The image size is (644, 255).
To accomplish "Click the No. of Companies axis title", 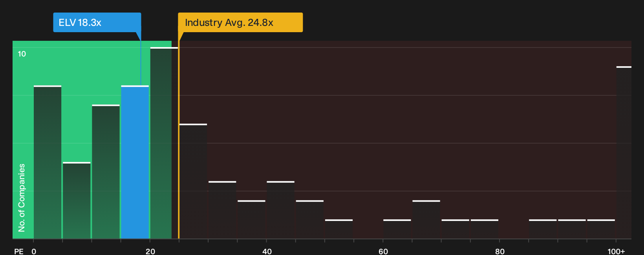I will click(22, 197).
